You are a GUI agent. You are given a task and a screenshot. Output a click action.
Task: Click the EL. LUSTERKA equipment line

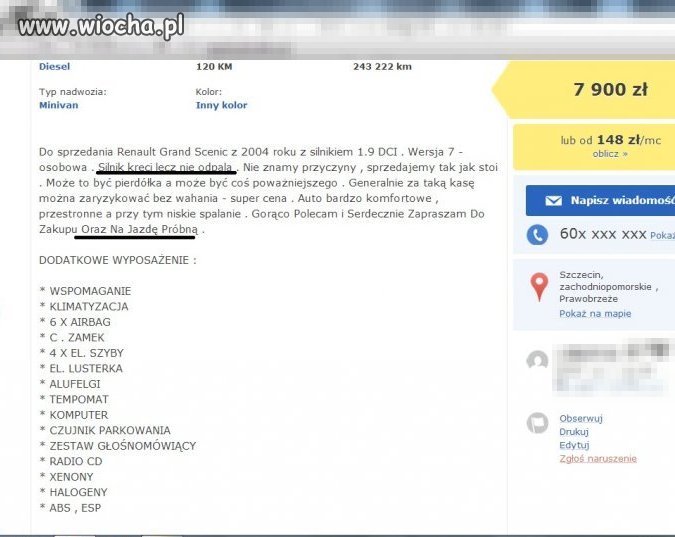(81, 369)
